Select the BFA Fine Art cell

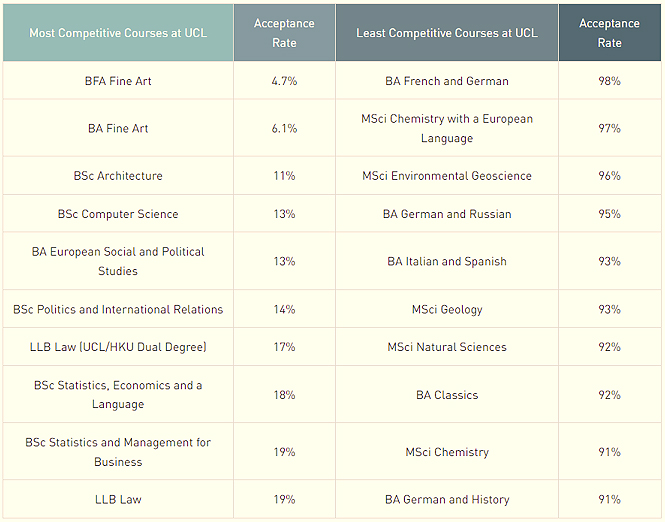pyautogui.click(x=118, y=81)
